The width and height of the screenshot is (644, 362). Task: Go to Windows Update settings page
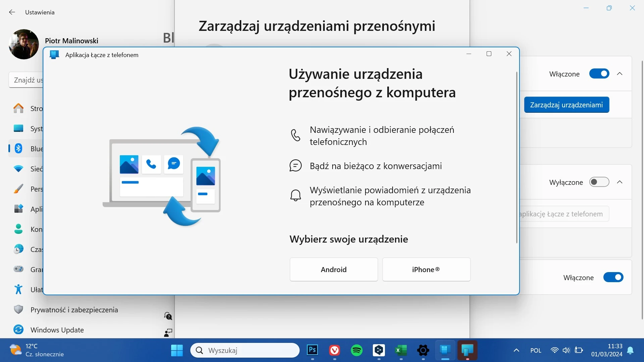tap(57, 330)
